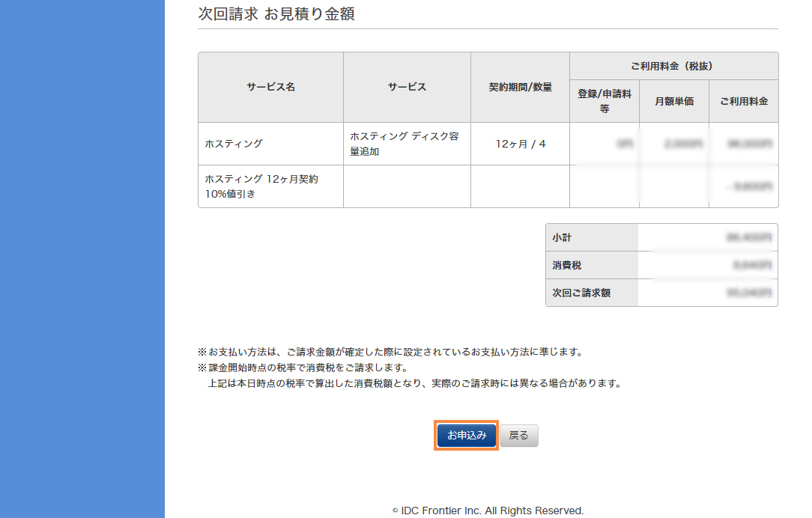Screen dimensions: 812x518
Task: Click the ホスティング ディスク容量追加 cell
Action: click(406, 143)
